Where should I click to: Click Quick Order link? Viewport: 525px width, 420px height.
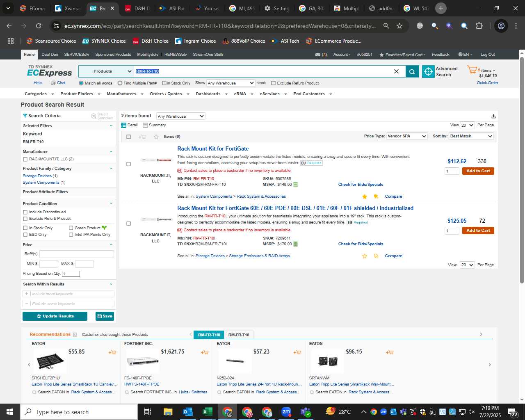click(x=487, y=83)
